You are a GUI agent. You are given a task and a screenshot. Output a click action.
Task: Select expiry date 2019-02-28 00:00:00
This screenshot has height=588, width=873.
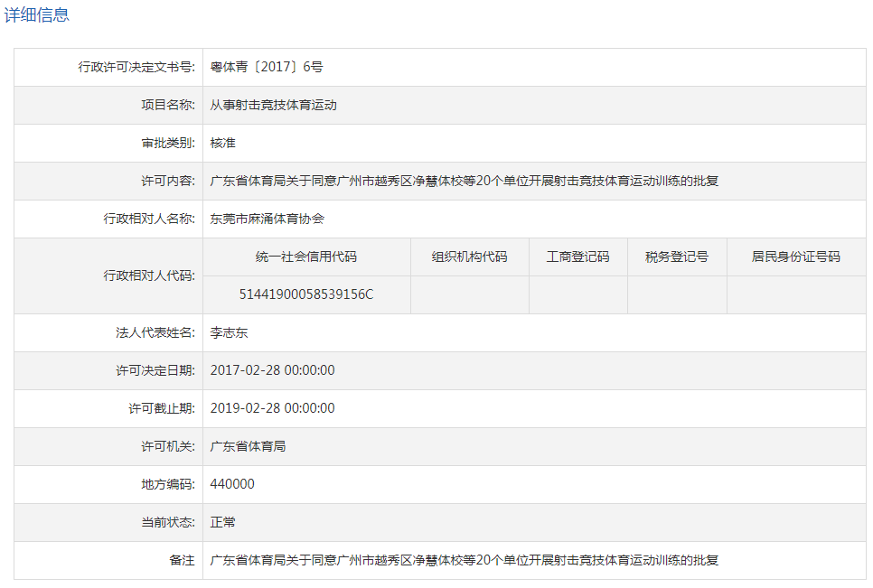coord(272,408)
